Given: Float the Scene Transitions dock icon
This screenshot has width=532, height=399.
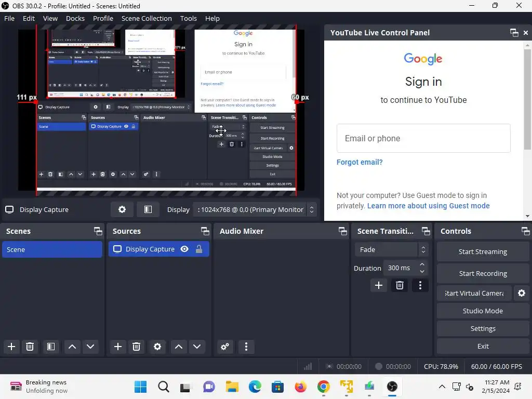Looking at the screenshot, I should pos(426,231).
